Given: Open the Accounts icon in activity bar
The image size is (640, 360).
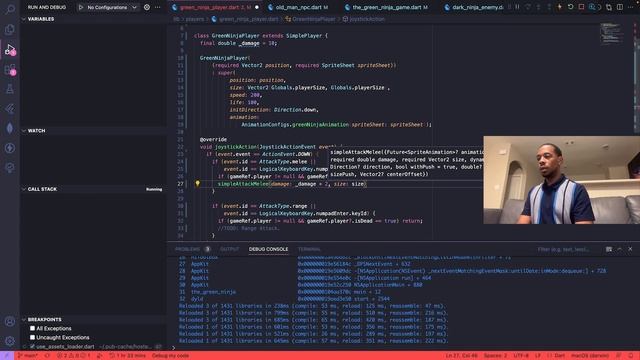Looking at the screenshot, I should tap(9, 322).
